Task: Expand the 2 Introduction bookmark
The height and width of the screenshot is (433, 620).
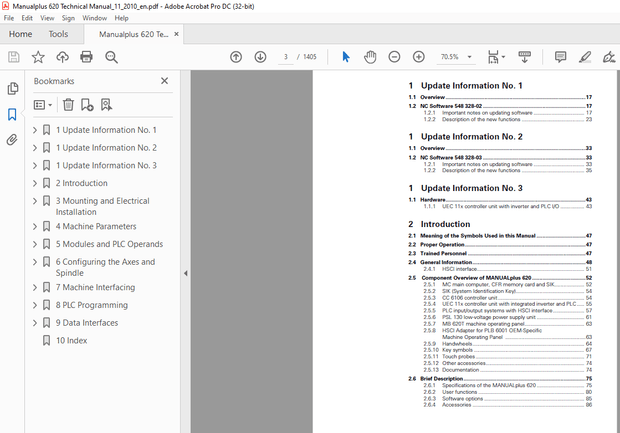Action: tap(35, 183)
